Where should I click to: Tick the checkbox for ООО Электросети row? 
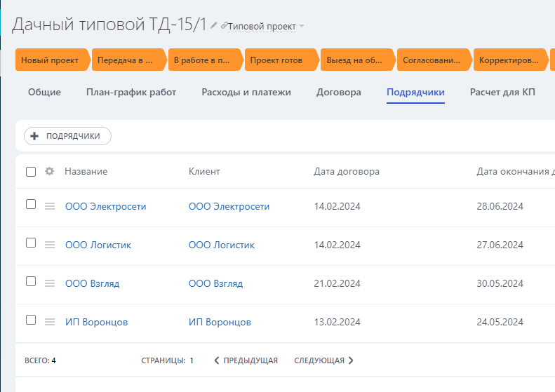tap(31, 204)
